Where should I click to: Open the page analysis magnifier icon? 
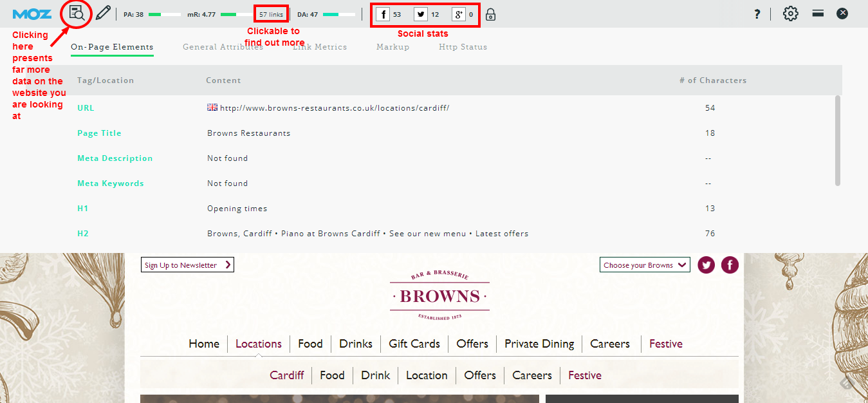coord(77,14)
